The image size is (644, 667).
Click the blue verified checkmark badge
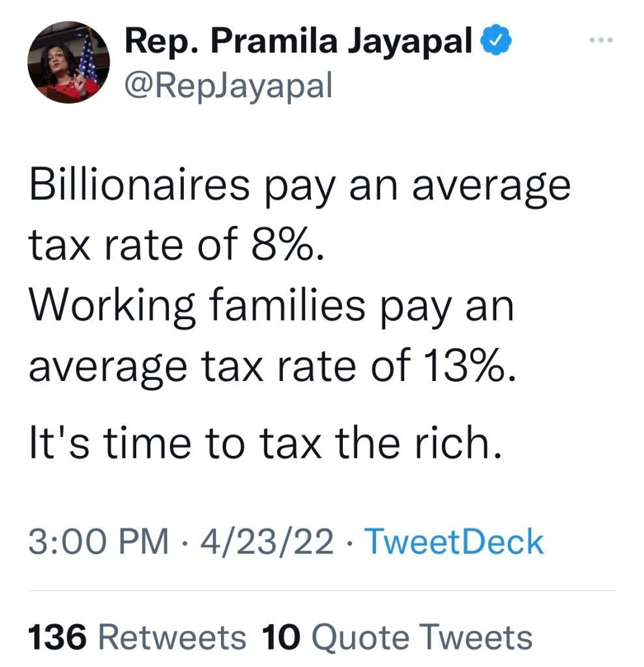(x=496, y=42)
